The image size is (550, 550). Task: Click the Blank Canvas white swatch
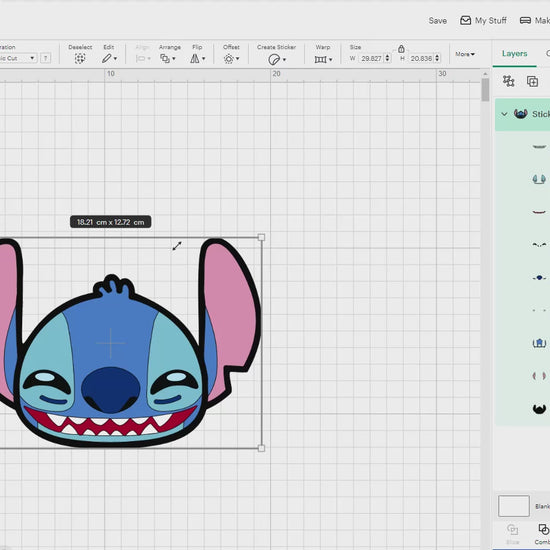[x=514, y=506]
